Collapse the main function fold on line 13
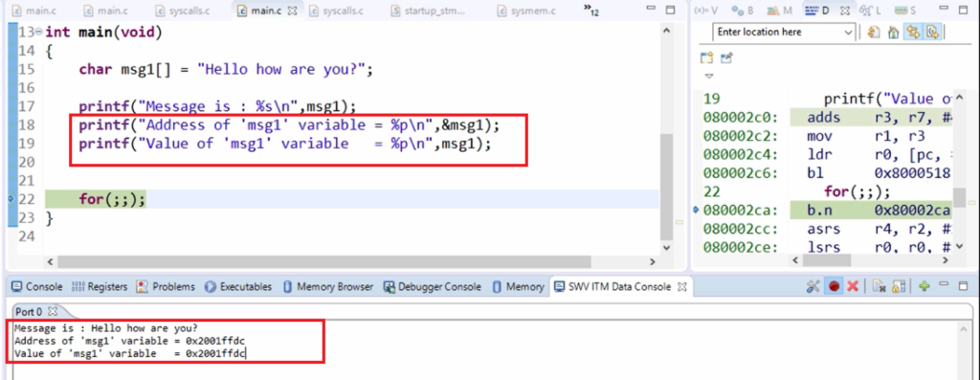The width and height of the screenshot is (980, 380). point(39,33)
